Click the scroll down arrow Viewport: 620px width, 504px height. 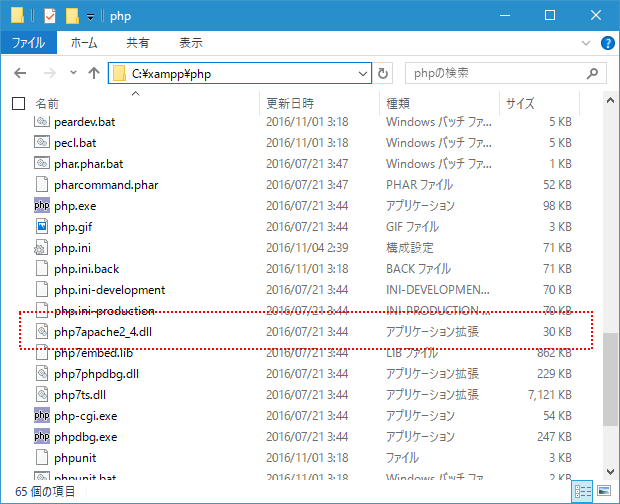point(610,472)
